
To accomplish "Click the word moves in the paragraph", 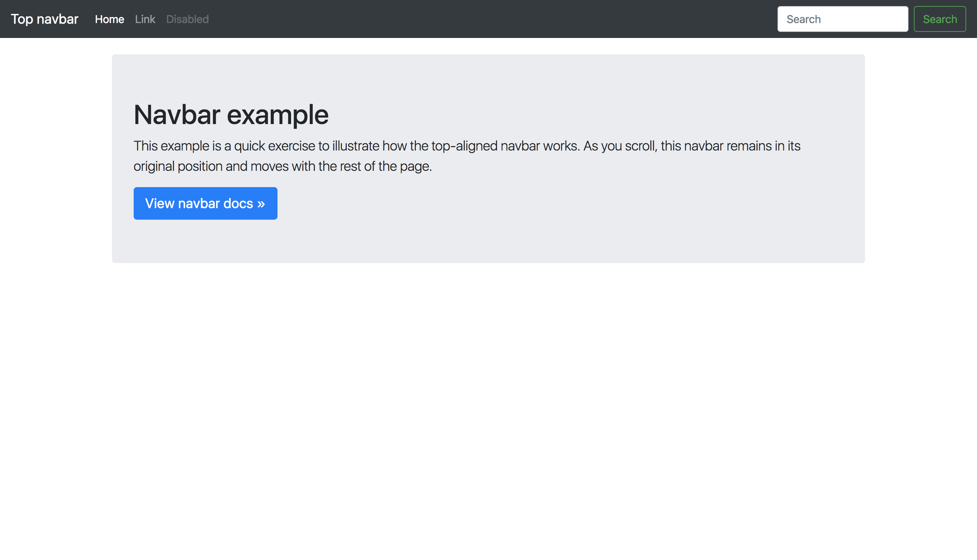I will 269,166.
